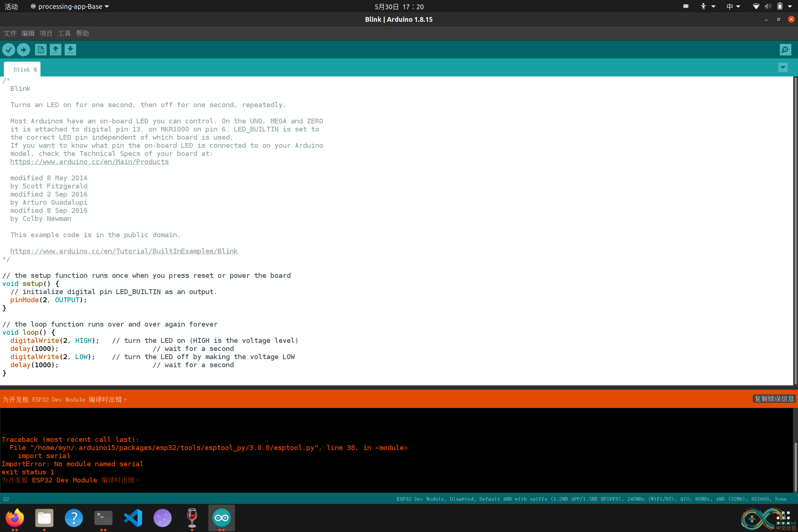Click the 'Traceback (most recent call last):' line
This screenshot has width=798, height=532.
pyautogui.click(x=70, y=440)
